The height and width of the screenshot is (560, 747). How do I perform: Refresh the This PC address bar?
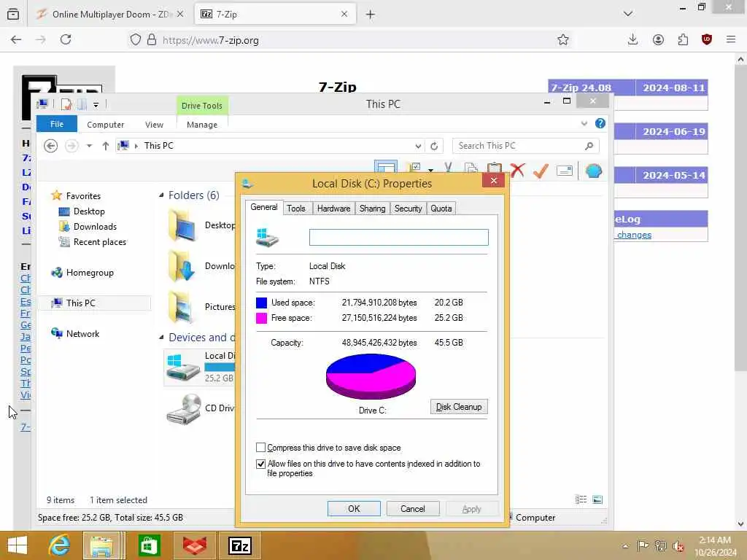(x=434, y=146)
